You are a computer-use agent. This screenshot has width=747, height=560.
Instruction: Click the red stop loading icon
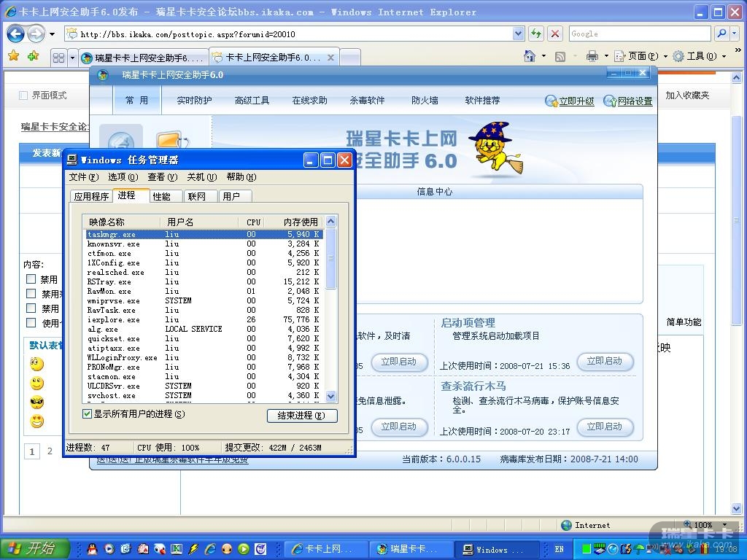tap(554, 34)
